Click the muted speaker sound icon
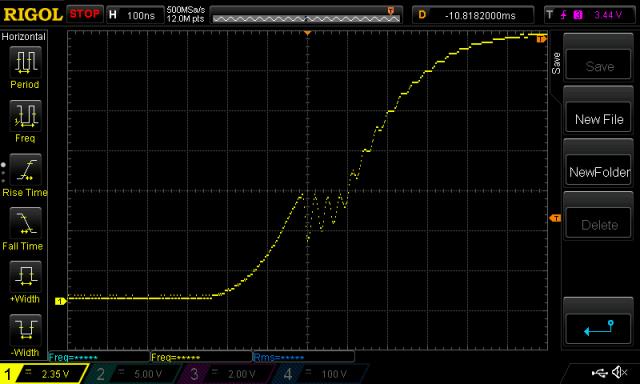The height and width of the screenshot is (384, 640). point(620,372)
